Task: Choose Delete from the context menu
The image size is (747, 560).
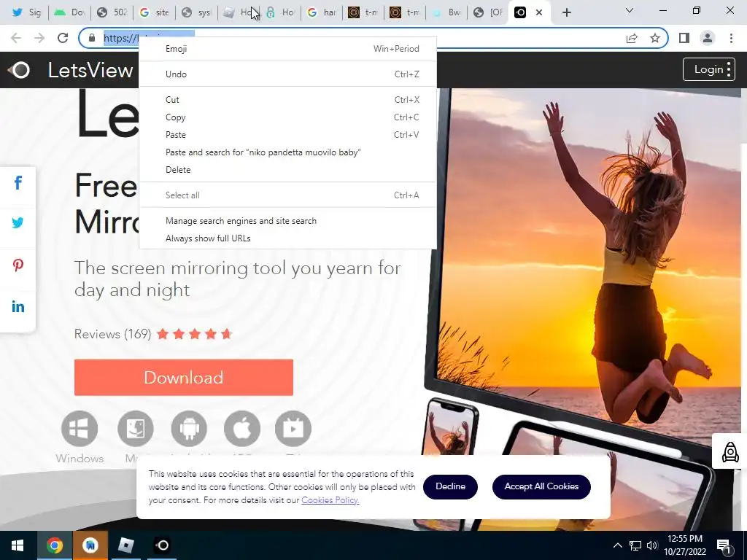Action: (287, 170)
